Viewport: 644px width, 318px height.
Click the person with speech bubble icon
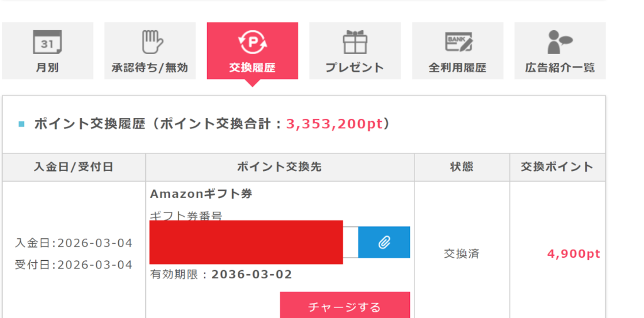click(560, 42)
